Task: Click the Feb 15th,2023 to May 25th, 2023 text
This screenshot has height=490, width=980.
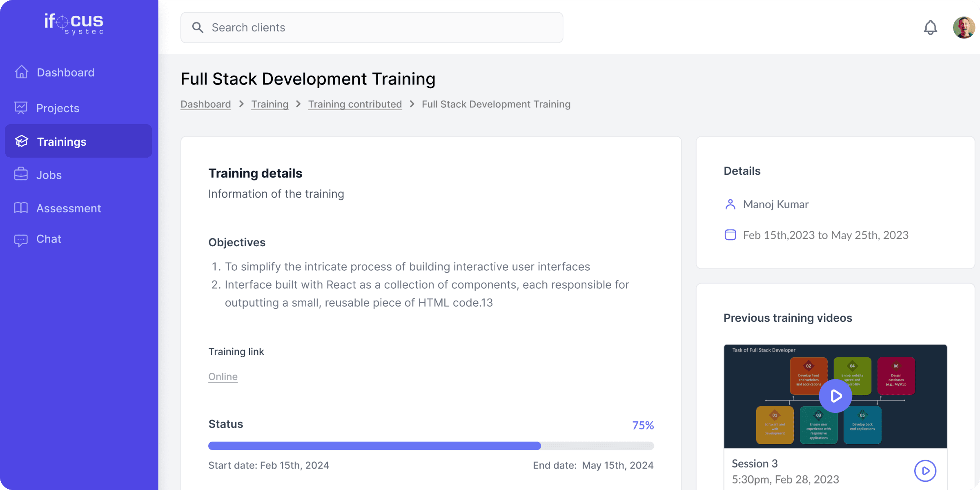Action: point(826,235)
